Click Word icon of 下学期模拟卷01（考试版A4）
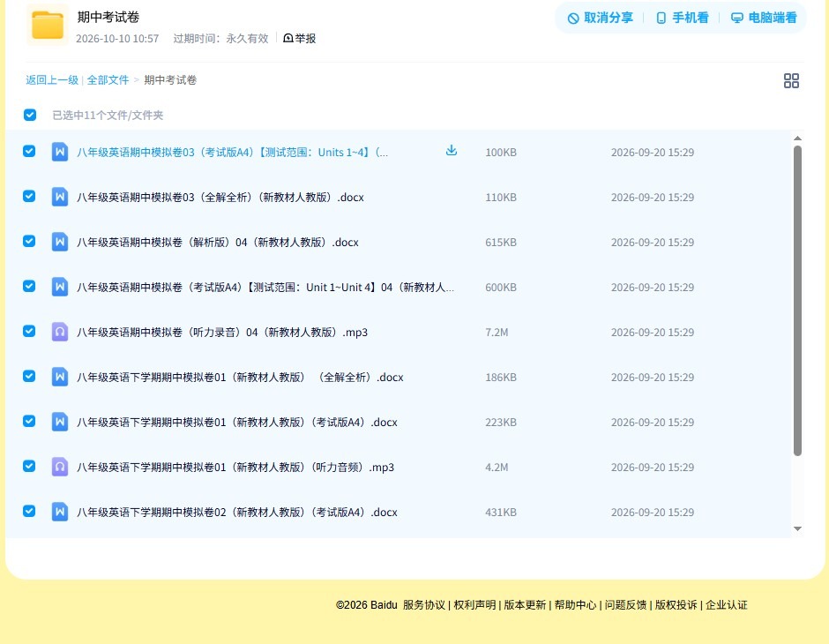 [x=60, y=422]
